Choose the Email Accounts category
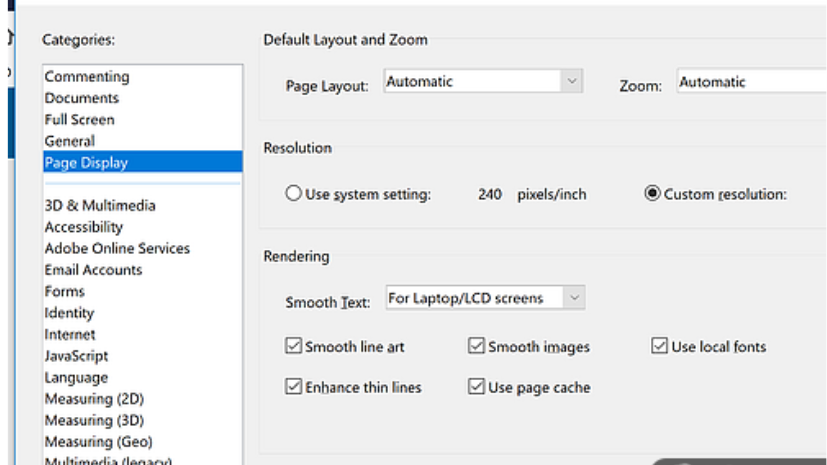The height and width of the screenshot is (465, 827). click(93, 270)
